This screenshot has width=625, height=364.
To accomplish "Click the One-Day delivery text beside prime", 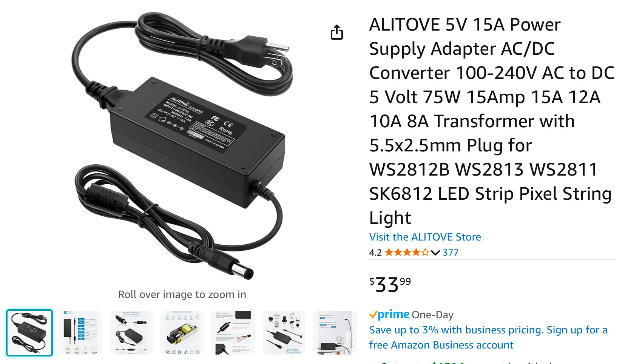I will click(x=433, y=315).
